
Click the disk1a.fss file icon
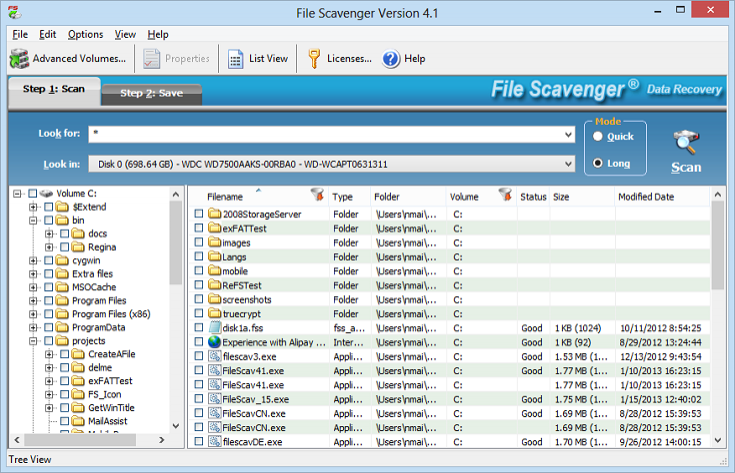pyautogui.click(x=214, y=327)
